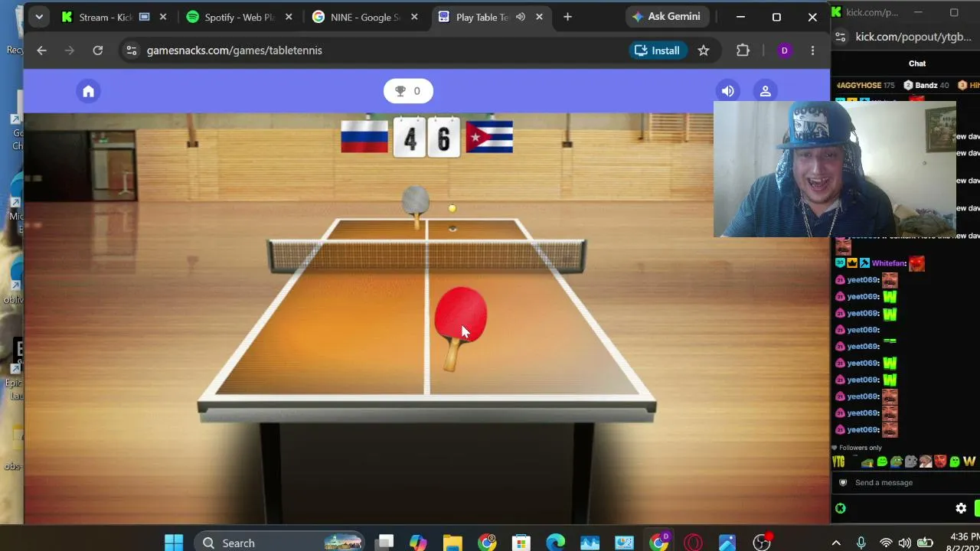Click the kick.com/popout address in the chat window

tap(913, 37)
